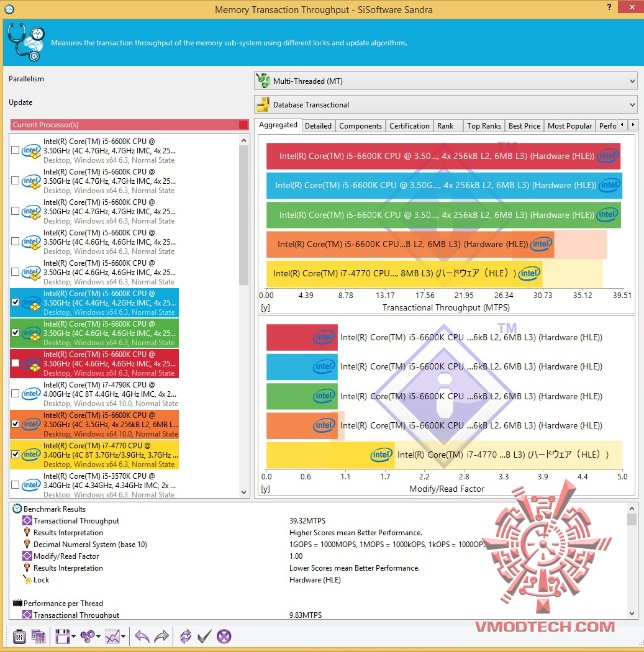The width and height of the screenshot is (644, 652).
Task: Click the purple cancel X icon
Action: (224, 636)
